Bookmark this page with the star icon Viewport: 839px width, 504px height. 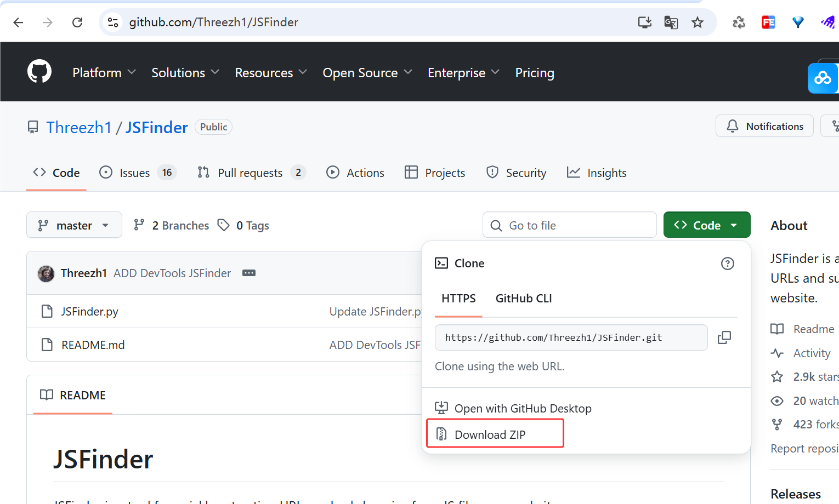(698, 22)
